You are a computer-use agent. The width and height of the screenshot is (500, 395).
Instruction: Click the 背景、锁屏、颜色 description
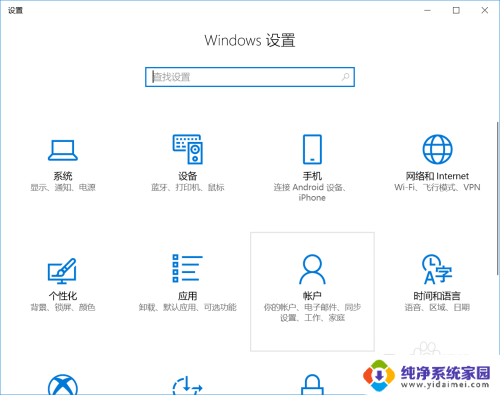[63, 307]
